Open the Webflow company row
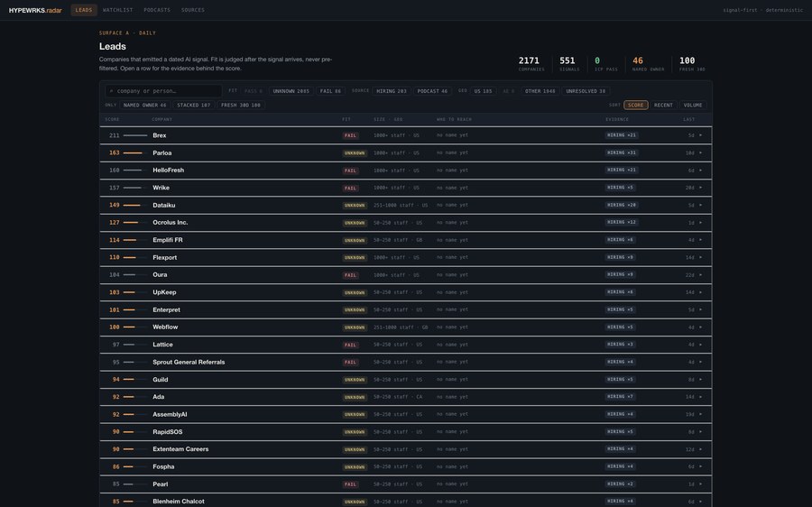This screenshot has height=507, width=812. (x=405, y=327)
